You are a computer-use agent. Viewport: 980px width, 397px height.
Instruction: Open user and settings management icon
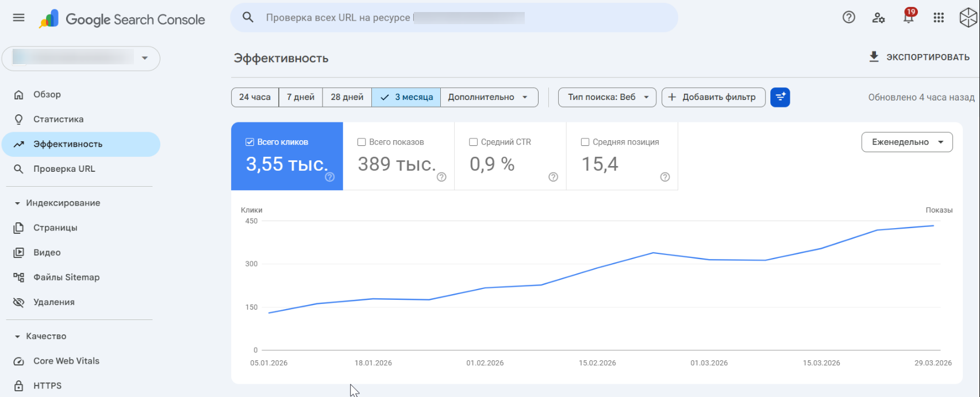878,18
